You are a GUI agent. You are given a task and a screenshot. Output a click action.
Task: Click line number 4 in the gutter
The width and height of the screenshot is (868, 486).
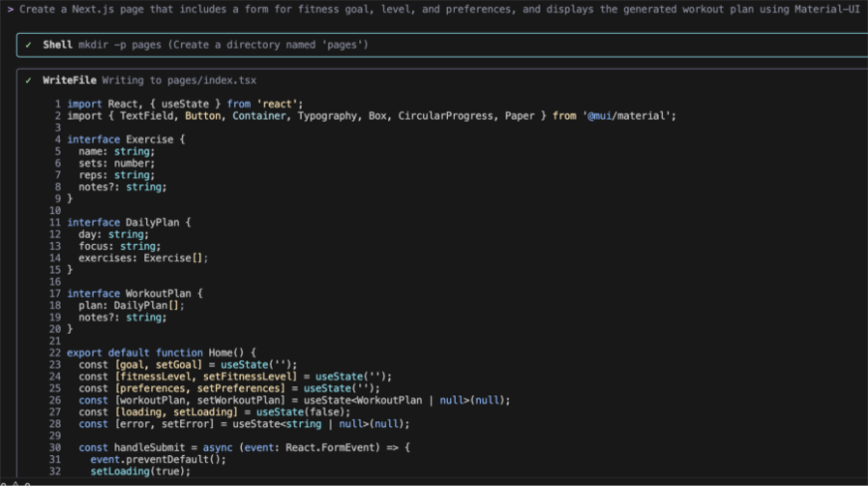59,139
